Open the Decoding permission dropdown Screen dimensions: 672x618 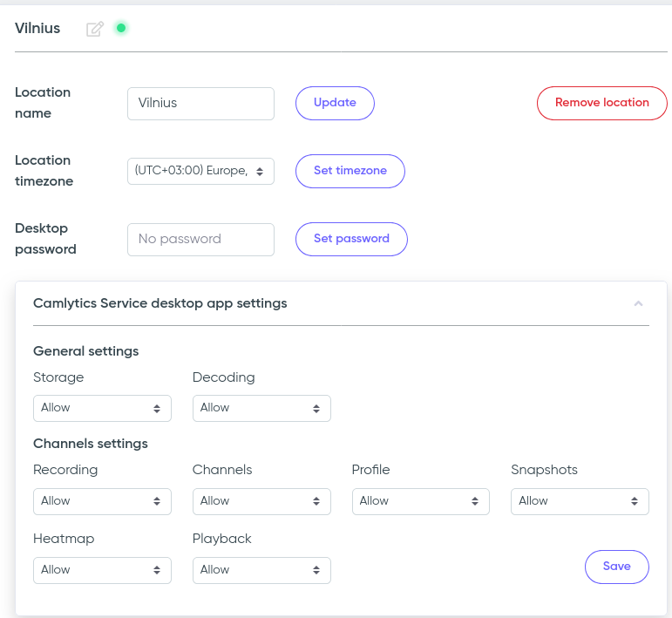coord(261,408)
